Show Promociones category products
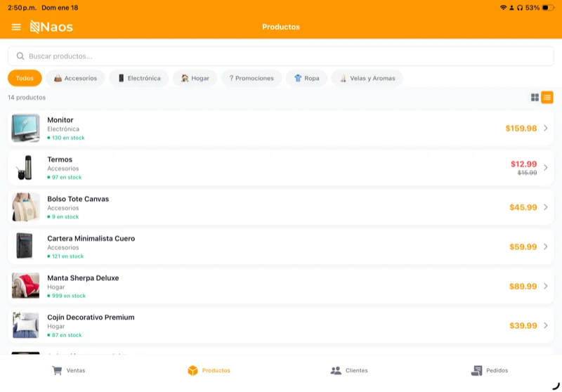The image size is (562, 392). point(251,78)
